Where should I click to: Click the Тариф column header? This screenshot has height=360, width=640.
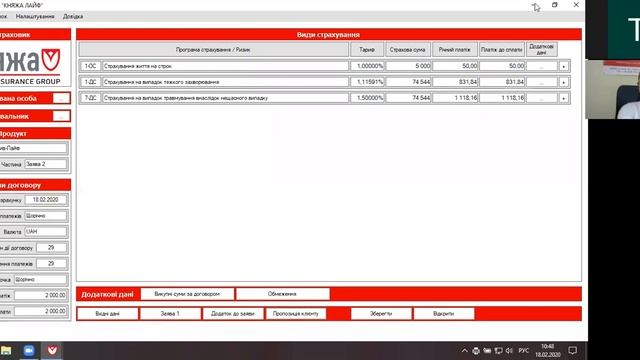point(367,49)
